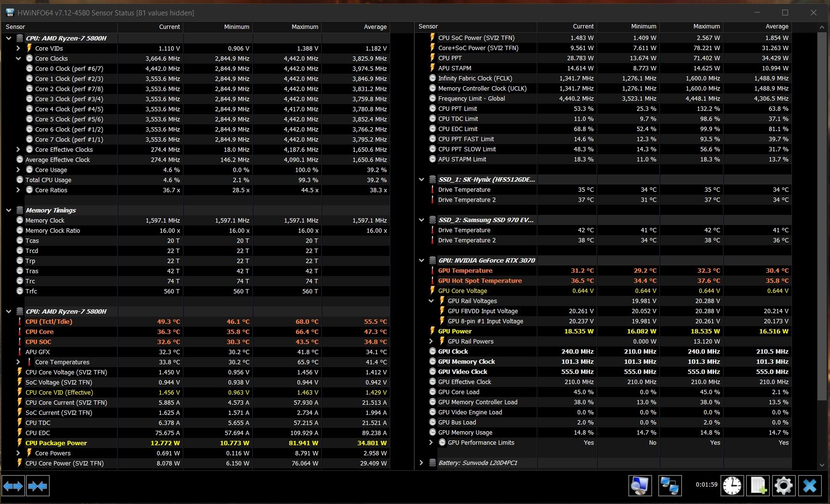Click the thermometer icon beside GPU Temperature

pos(433,270)
